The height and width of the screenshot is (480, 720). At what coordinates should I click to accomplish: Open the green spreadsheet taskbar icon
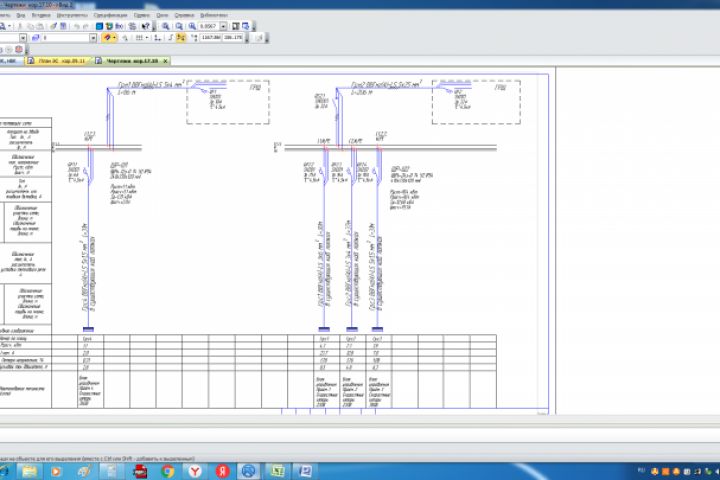[277, 471]
